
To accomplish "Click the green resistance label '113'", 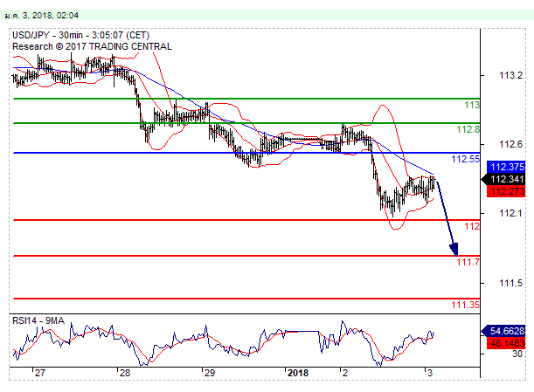I will [x=472, y=105].
